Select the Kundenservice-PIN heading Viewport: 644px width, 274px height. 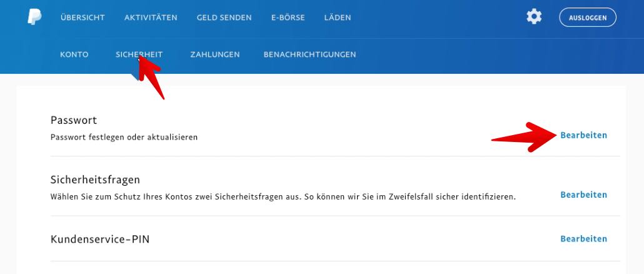pyautogui.click(x=100, y=239)
